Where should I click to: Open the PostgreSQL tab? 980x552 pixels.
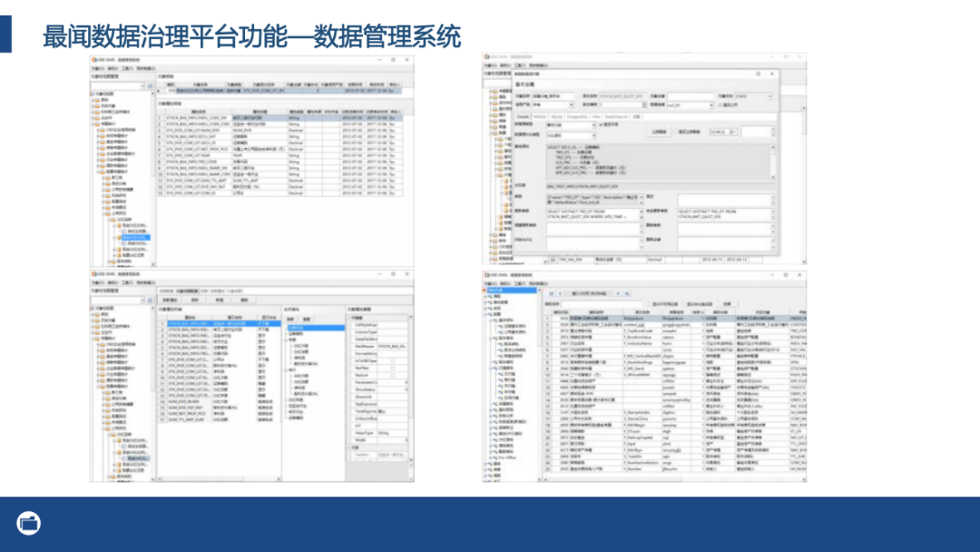click(577, 117)
